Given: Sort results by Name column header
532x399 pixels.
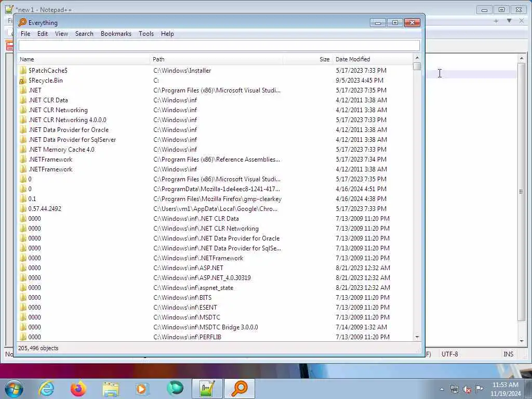Looking at the screenshot, I should click(84, 59).
